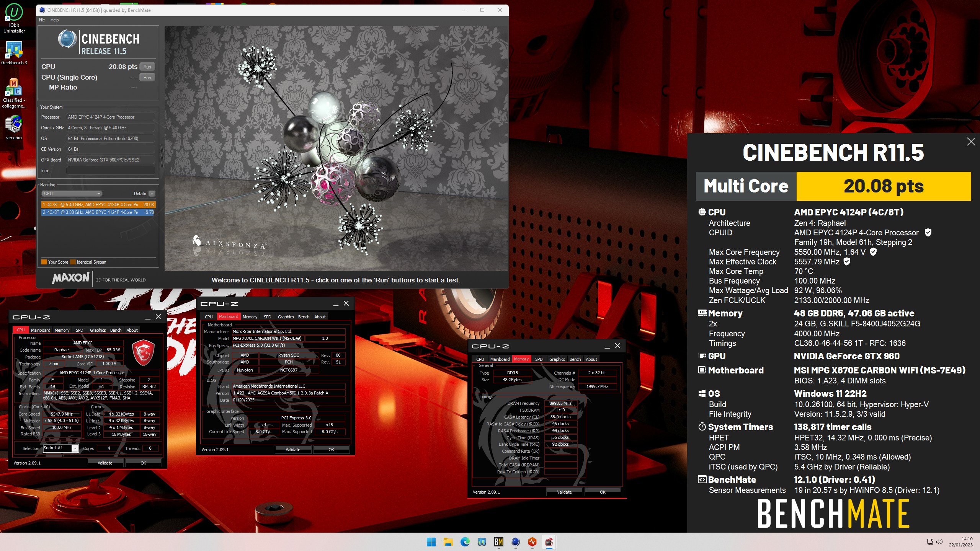Click the BIOS Date value 01/20/2025

click(x=289, y=400)
